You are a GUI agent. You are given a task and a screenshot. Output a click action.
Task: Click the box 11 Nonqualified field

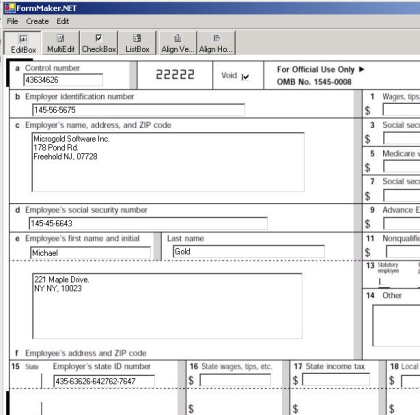pyautogui.click(x=403, y=252)
